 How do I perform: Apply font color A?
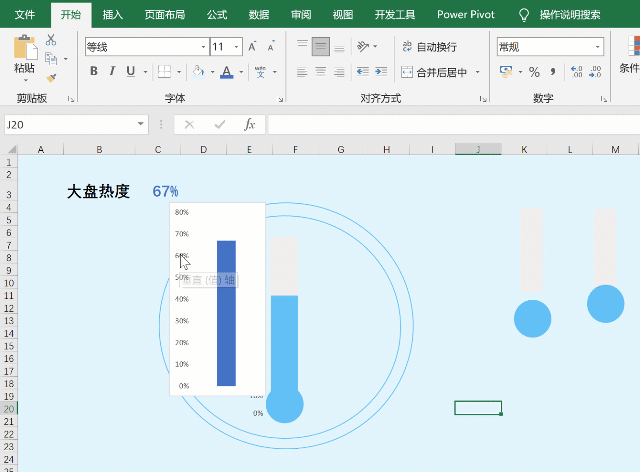click(227, 72)
